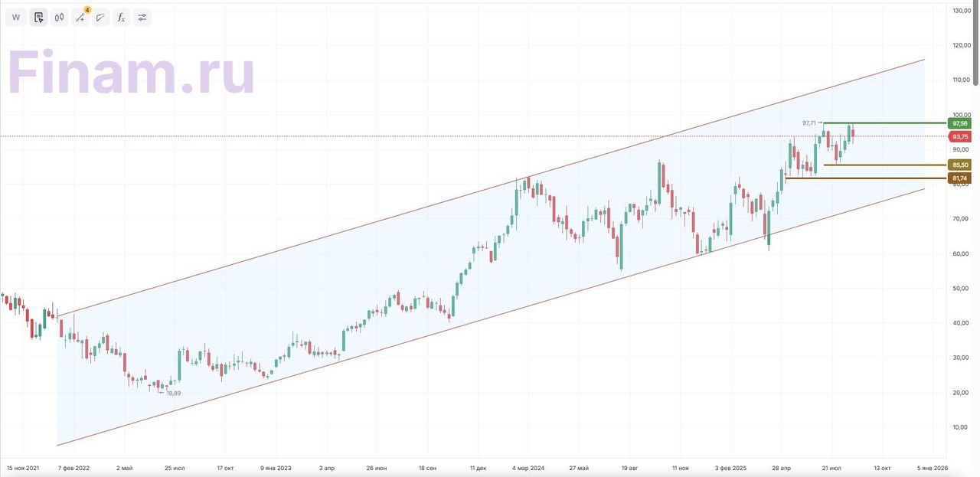
Task: Select the channel shape drawing tool
Action: pyautogui.click(x=100, y=18)
